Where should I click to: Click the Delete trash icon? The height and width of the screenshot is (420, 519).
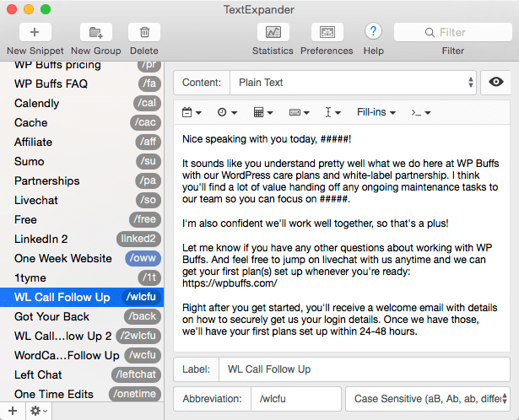coord(144,32)
